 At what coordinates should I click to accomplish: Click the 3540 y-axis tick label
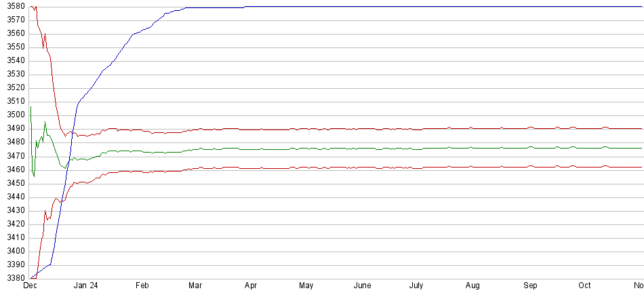pos(13,61)
